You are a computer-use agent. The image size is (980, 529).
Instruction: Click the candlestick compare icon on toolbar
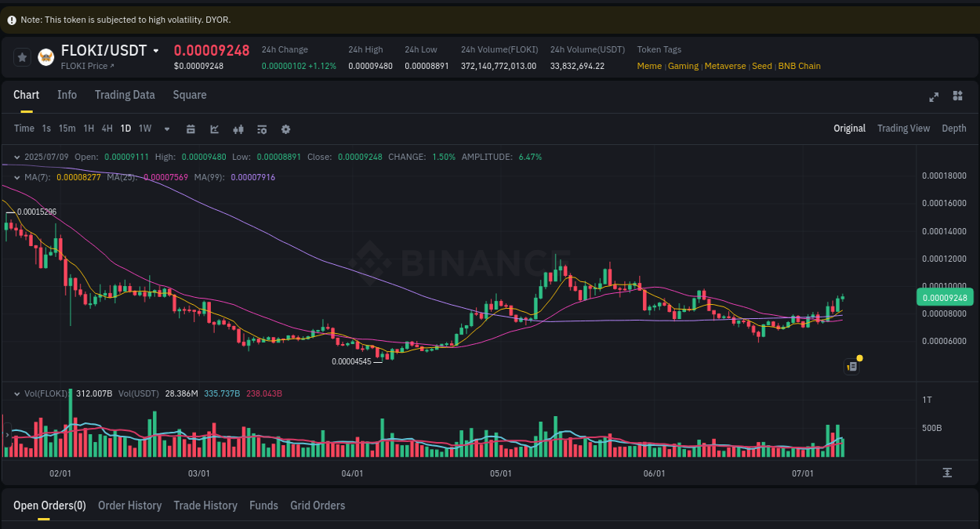point(238,129)
